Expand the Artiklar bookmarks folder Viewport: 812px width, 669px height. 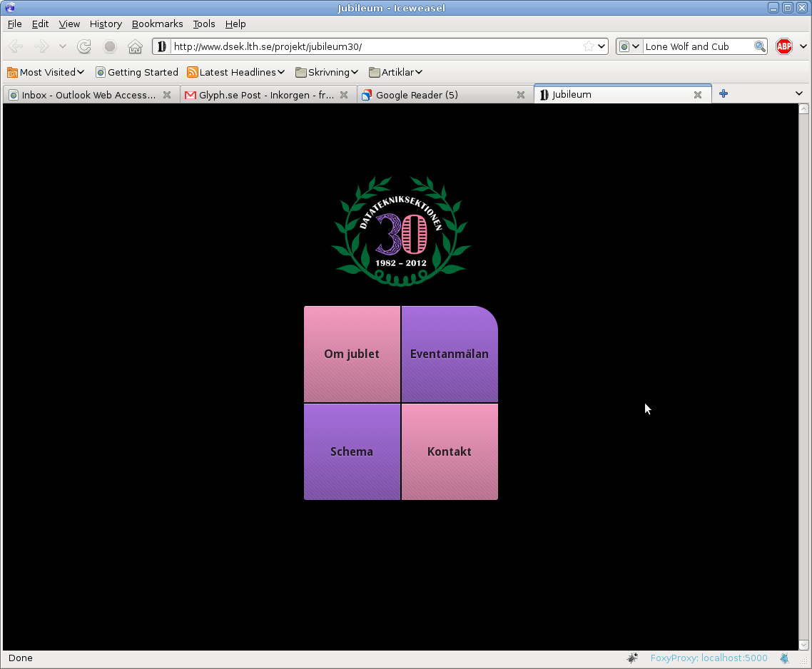point(395,73)
